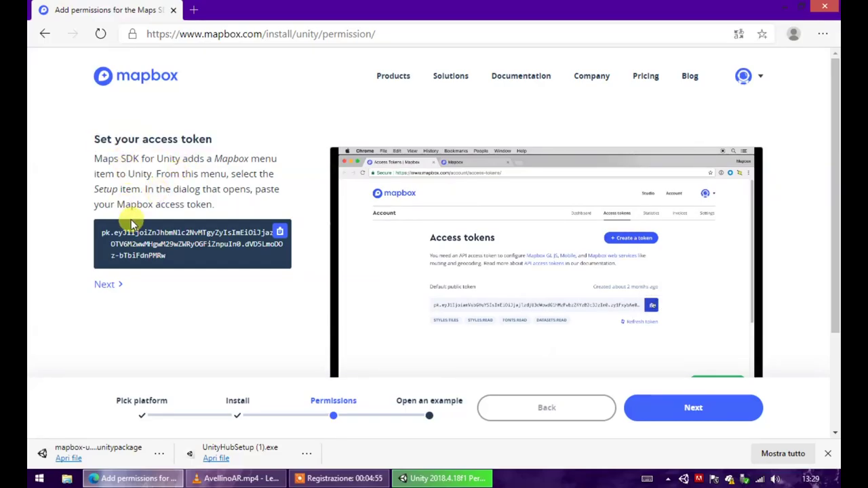Open options for mapbox unitypackage download
The width and height of the screenshot is (868, 488).
[159, 453]
